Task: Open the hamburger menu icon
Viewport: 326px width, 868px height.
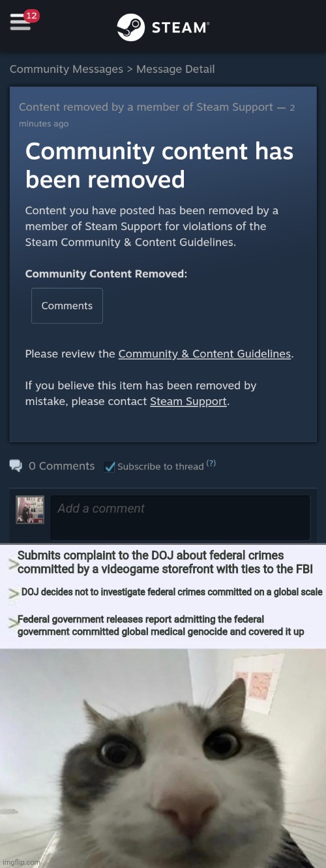Action: (x=20, y=23)
